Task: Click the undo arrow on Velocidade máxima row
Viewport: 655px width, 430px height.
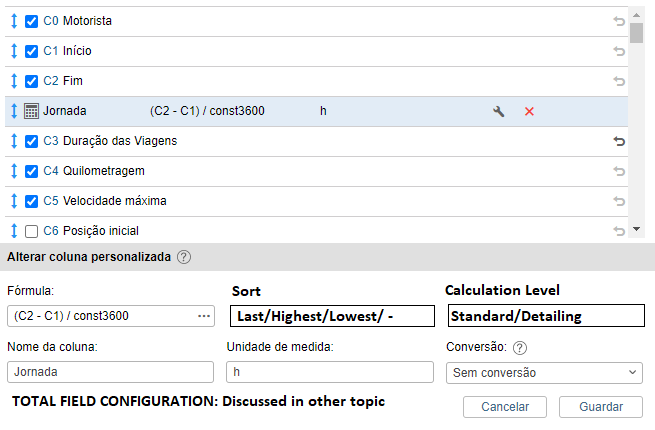Action: tap(618, 201)
